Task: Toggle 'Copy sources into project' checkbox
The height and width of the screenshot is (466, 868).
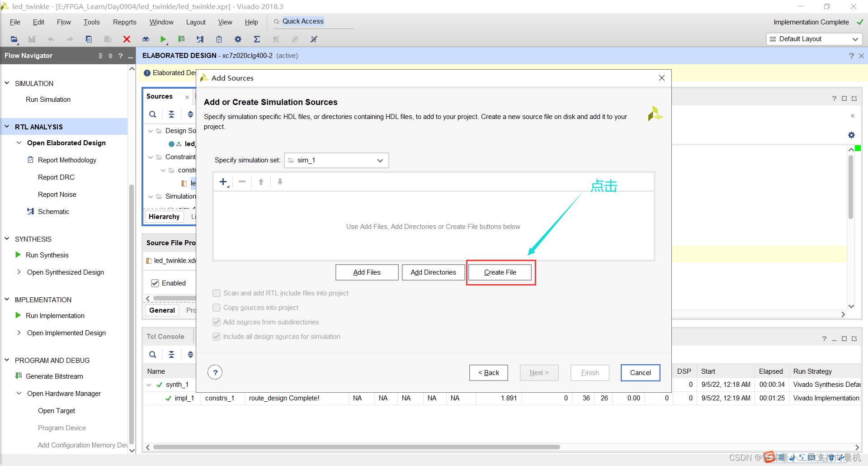Action: click(x=217, y=308)
